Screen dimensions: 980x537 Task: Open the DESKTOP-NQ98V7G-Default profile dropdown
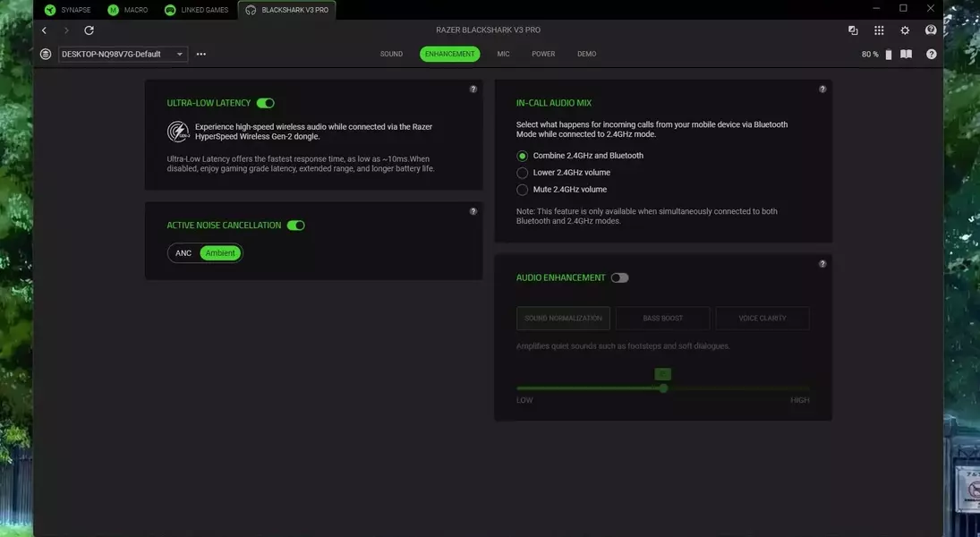click(x=123, y=54)
